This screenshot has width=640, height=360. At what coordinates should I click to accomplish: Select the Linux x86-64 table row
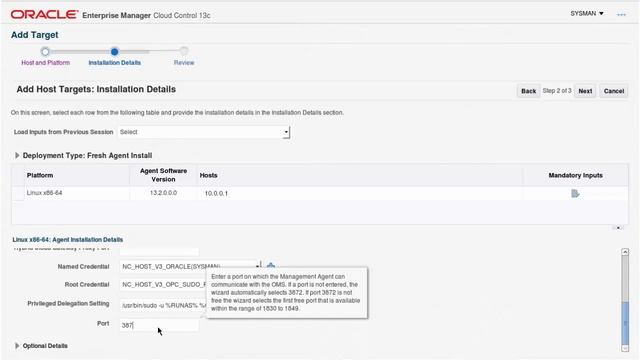(320, 193)
